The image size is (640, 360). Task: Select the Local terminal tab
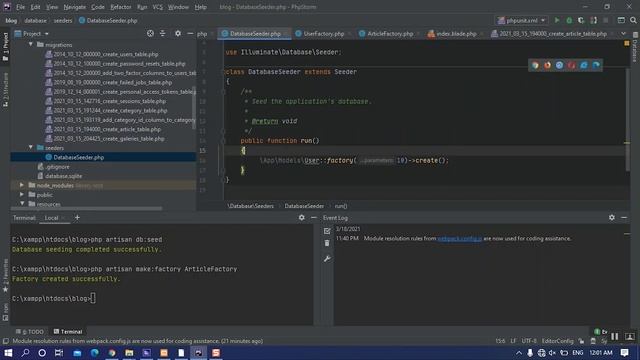coord(51,218)
